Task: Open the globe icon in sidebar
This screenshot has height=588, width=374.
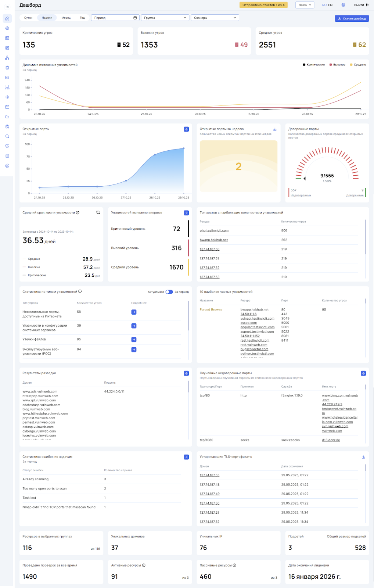Action: [x=7, y=28]
